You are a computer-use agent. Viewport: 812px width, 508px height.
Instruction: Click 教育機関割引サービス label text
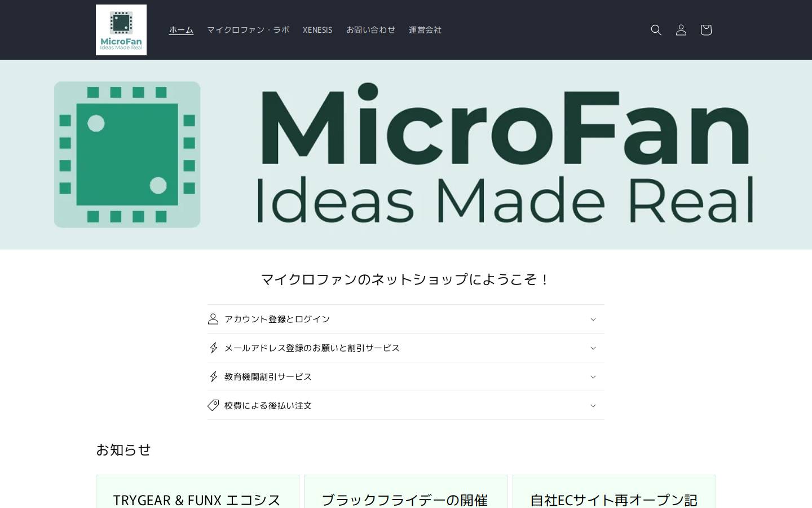pyautogui.click(x=268, y=376)
